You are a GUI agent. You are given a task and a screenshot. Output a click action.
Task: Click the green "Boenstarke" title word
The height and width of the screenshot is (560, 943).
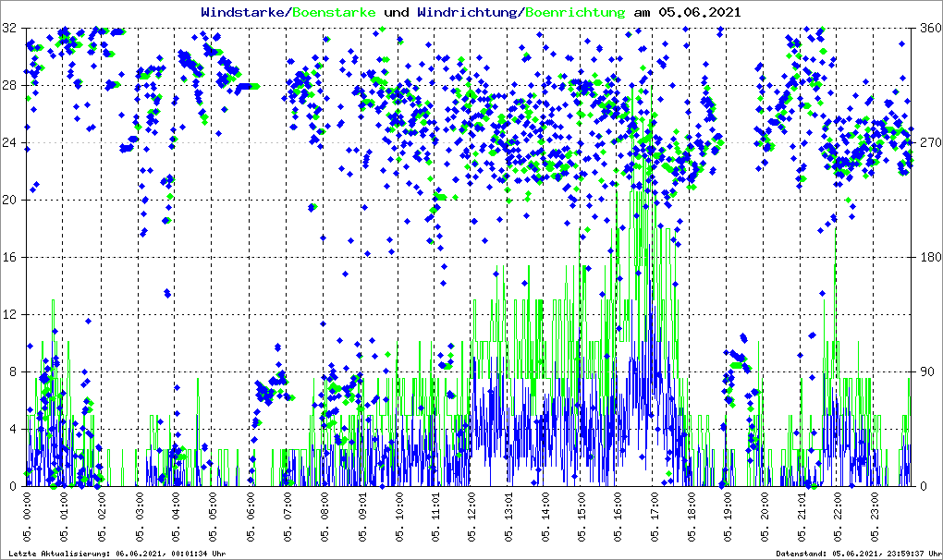click(335, 13)
